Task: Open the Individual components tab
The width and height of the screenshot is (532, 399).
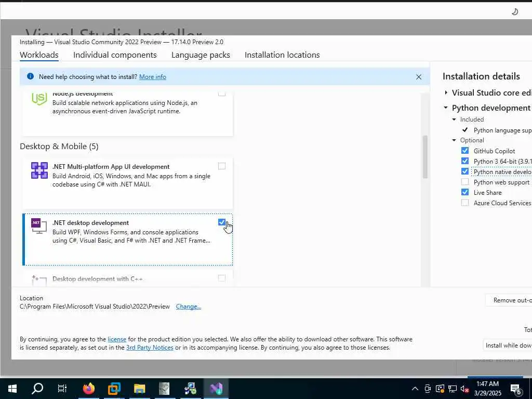Action: point(115,55)
